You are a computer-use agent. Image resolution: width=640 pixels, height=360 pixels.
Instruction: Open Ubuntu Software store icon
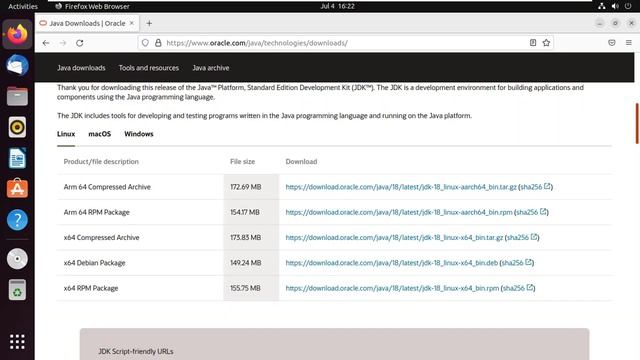click(17, 189)
